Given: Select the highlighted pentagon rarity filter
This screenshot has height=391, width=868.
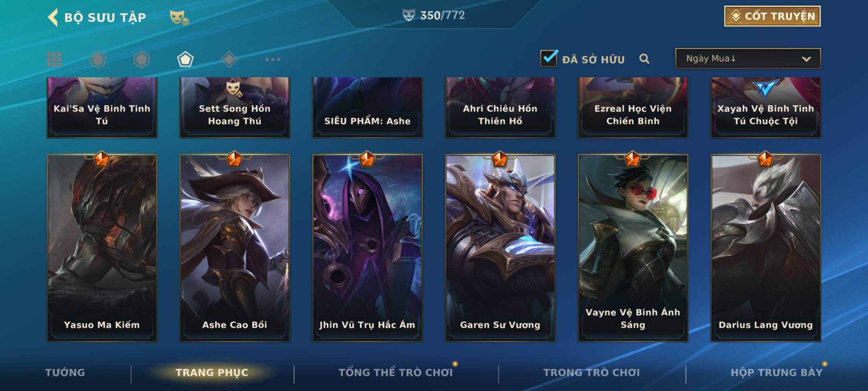Looking at the screenshot, I should click(185, 59).
